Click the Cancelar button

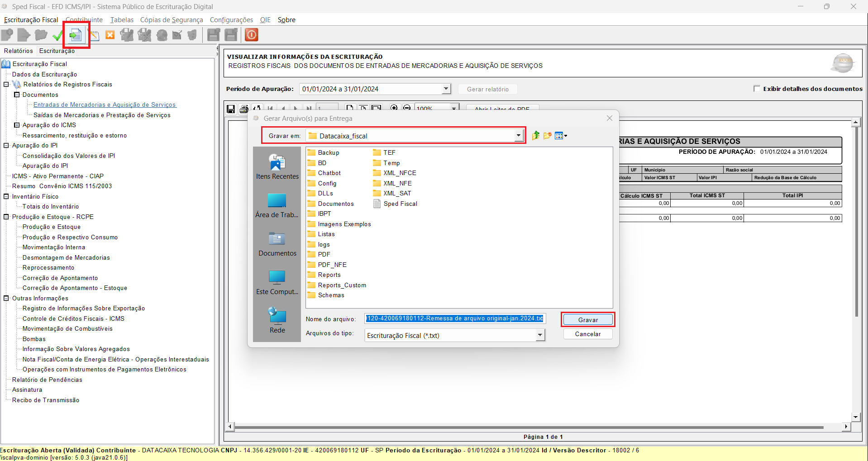(x=588, y=334)
